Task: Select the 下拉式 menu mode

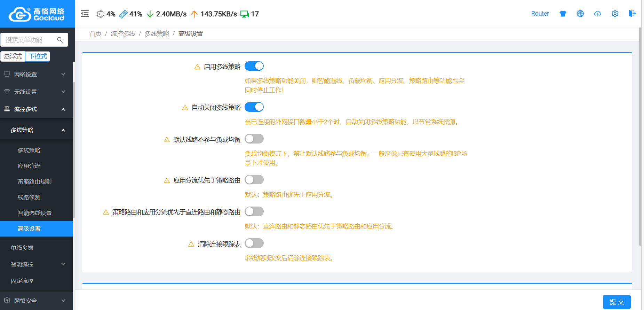Action: 38,56
